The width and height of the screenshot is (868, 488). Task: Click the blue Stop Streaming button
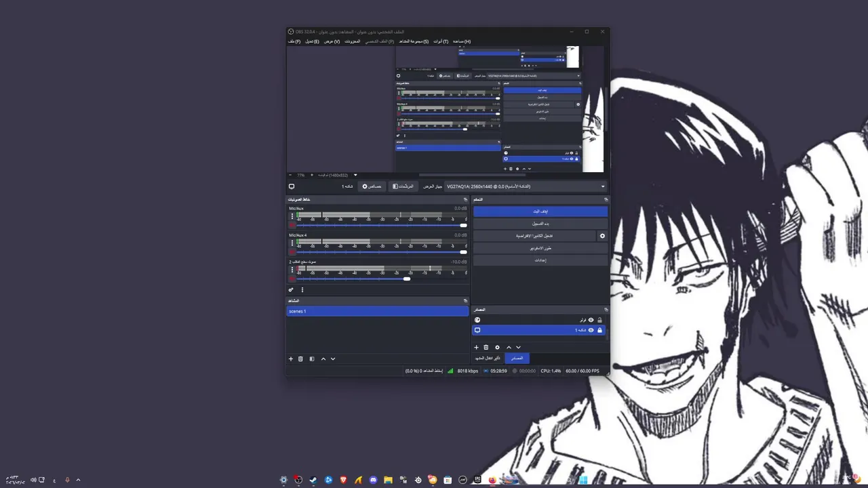[540, 211]
